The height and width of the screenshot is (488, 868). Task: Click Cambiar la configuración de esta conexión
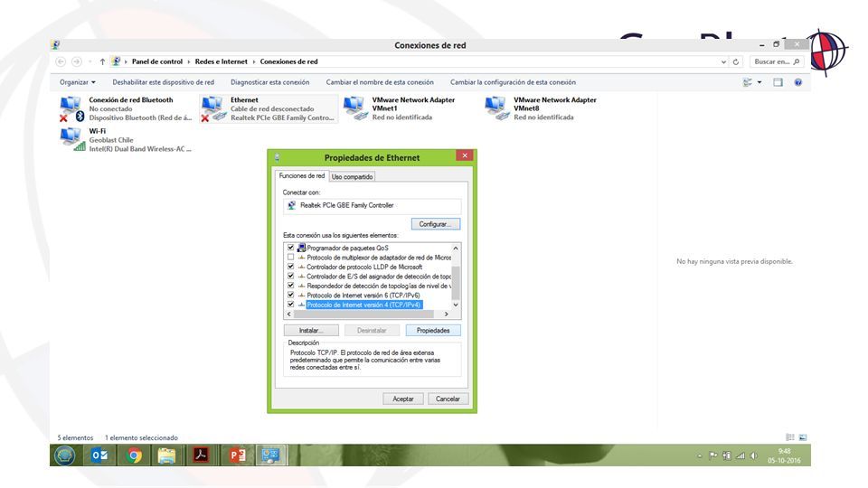pos(514,82)
